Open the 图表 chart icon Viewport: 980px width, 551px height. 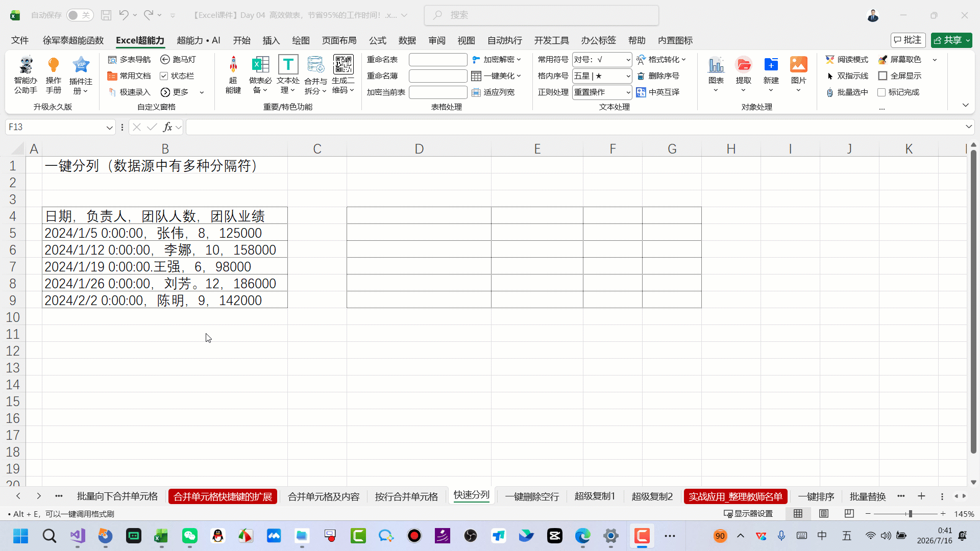coord(716,75)
